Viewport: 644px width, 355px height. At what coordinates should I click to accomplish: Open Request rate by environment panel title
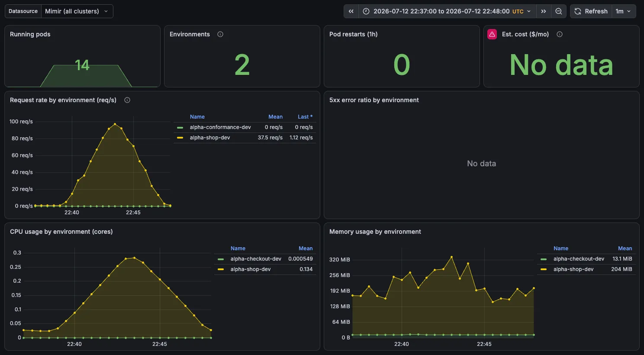pos(63,100)
